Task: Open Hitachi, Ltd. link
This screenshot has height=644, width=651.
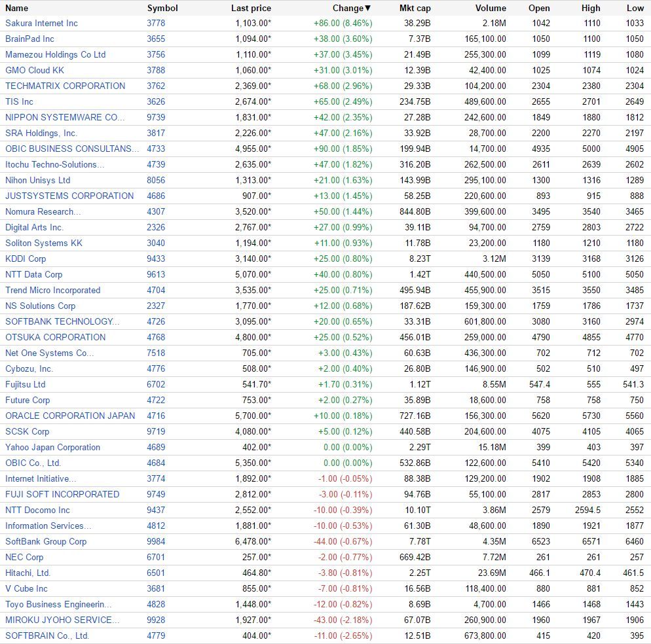Action: tap(28, 573)
